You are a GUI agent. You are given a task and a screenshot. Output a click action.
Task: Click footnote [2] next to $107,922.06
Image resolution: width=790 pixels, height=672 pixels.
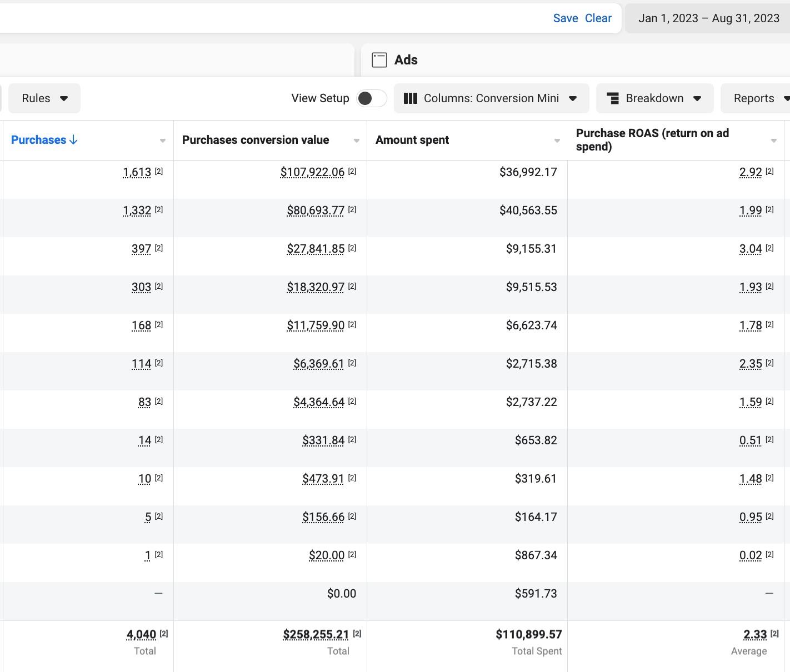(352, 172)
